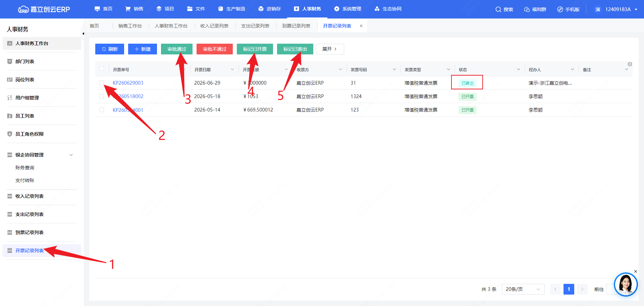
Task: Collapse the 银企协同管理 group chevron
Action: pyautogui.click(x=71, y=155)
